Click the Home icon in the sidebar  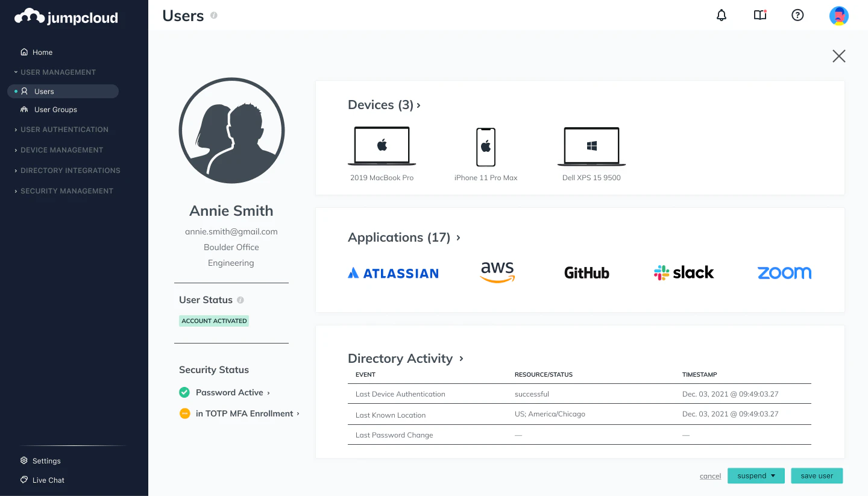pyautogui.click(x=24, y=52)
